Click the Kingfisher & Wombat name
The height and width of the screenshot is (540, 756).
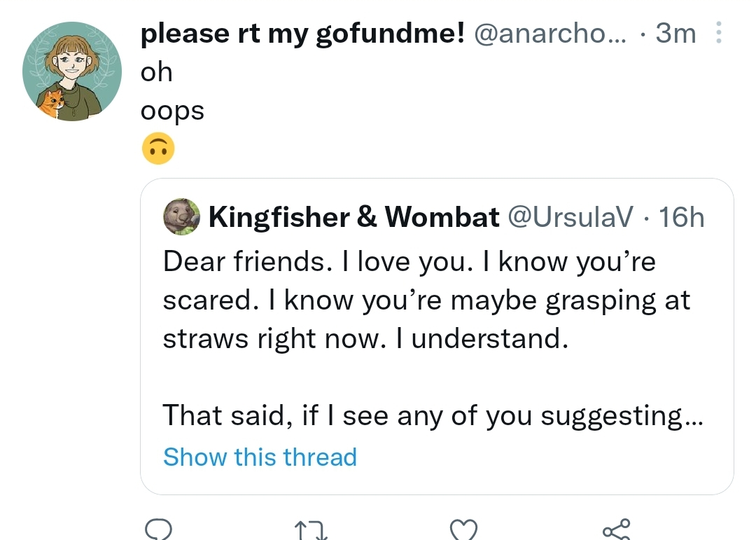[354, 216]
